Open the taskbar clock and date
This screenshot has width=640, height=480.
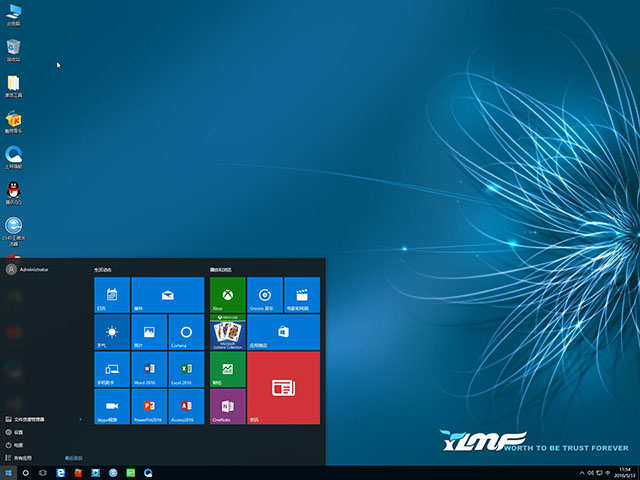(622, 471)
